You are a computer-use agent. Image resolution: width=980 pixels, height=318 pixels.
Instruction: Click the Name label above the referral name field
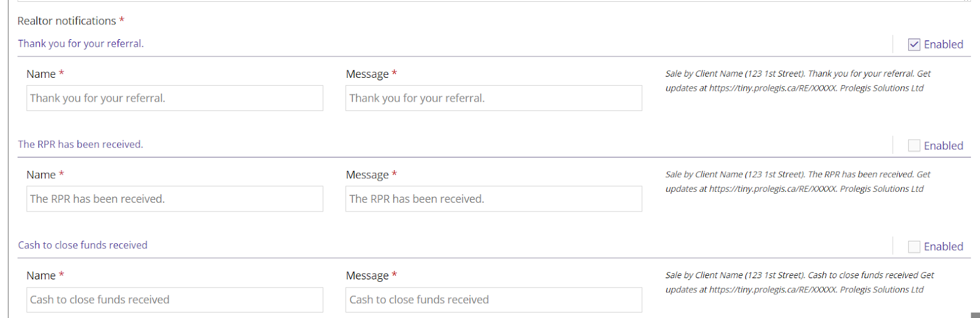coord(41,74)
